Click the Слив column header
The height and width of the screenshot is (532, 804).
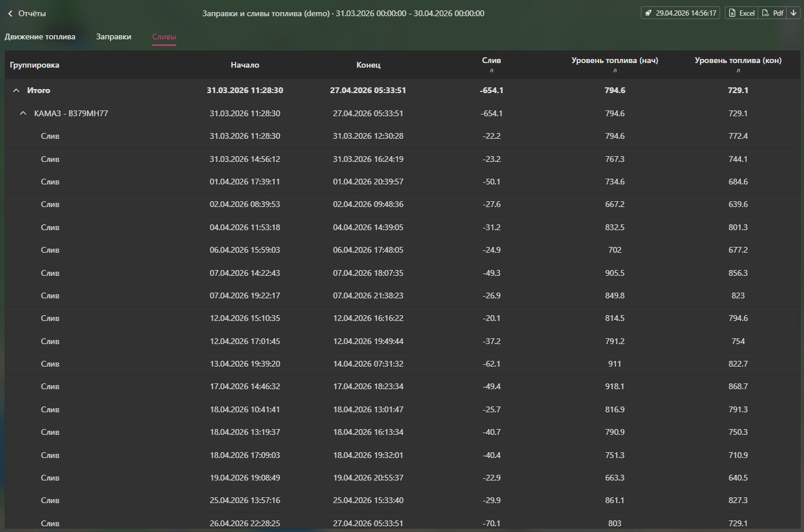(x=491, y=61)
